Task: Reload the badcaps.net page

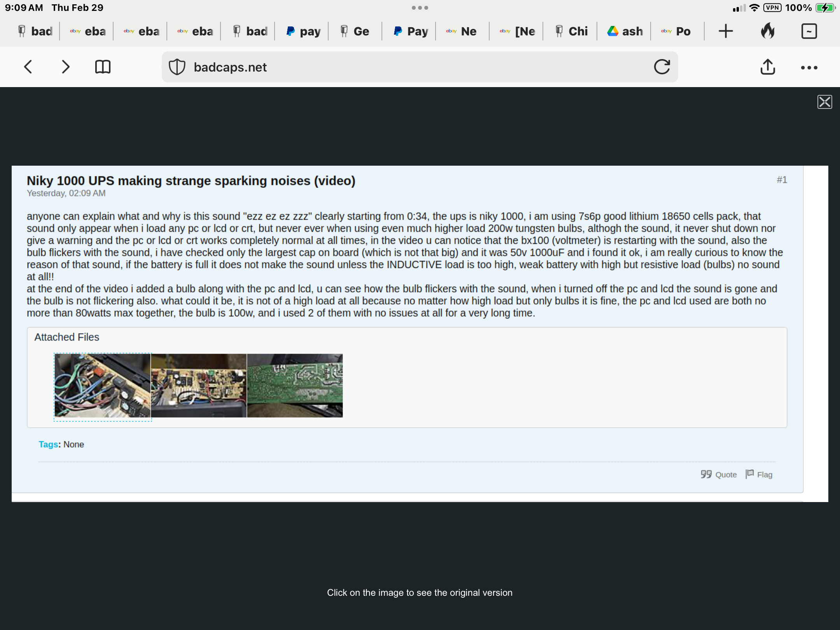Action: click(661, 67)
